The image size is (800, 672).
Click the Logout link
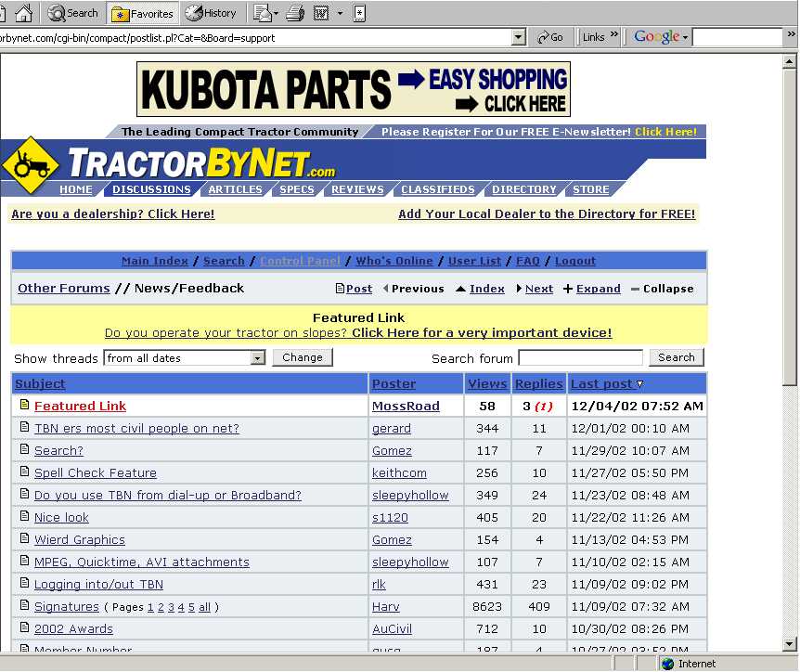click(x=575, y=261)
